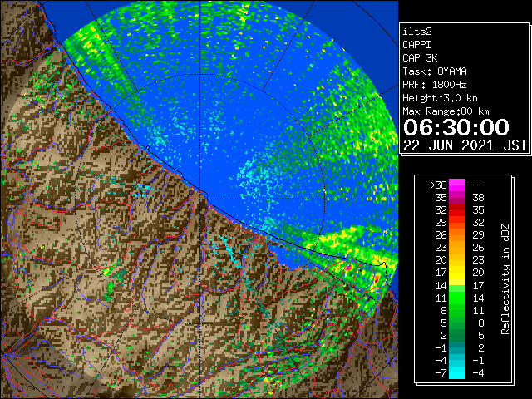This screenshot has height=399, width=532.
Task: Click the 'Reflectivity in dBZ' axis title
Action: 505,279
